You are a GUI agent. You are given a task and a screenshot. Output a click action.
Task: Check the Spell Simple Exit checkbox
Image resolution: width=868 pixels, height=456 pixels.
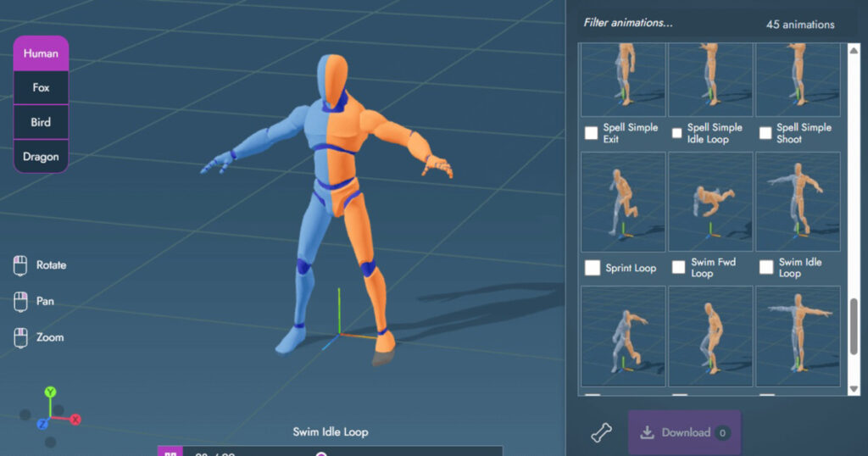[591, 133]
